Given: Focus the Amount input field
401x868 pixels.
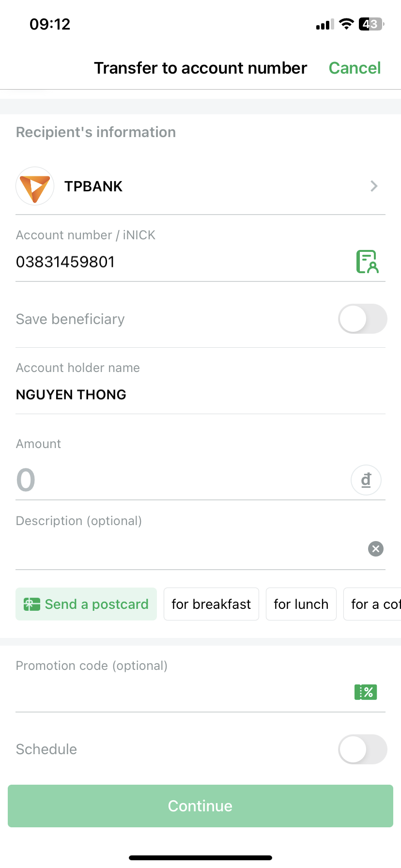Looking at the screenshot, I should [179, 480].
